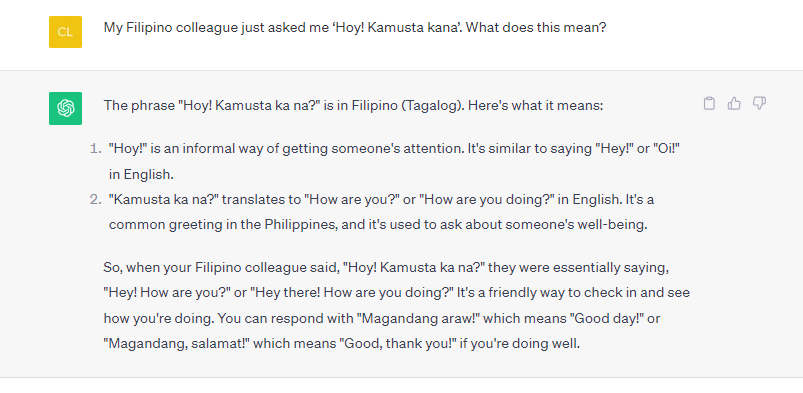Click the list number "1." marker

[96, 149]
